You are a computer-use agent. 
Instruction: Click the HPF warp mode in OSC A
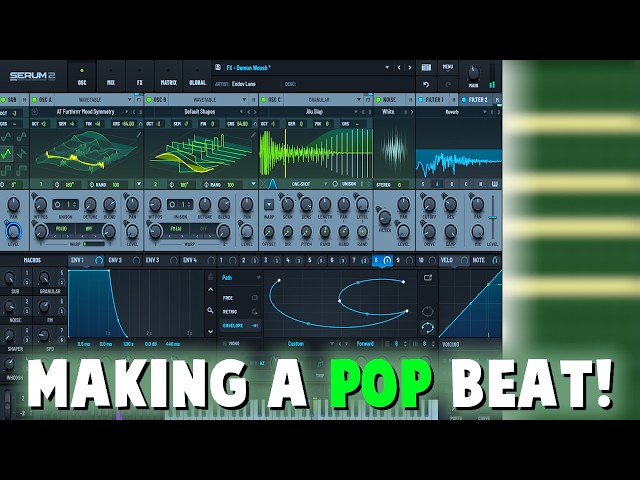[x=89, y=229]
